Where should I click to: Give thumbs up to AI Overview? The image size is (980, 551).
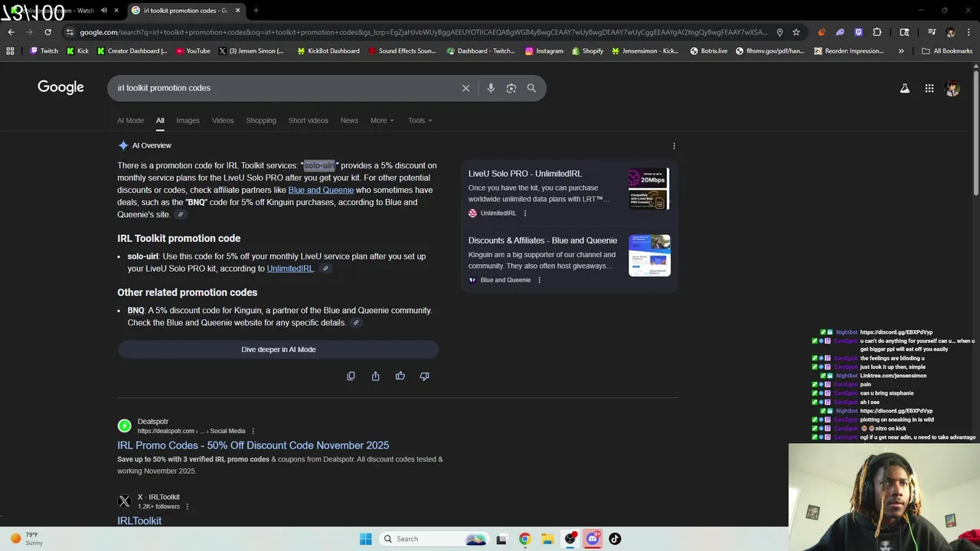400,376
